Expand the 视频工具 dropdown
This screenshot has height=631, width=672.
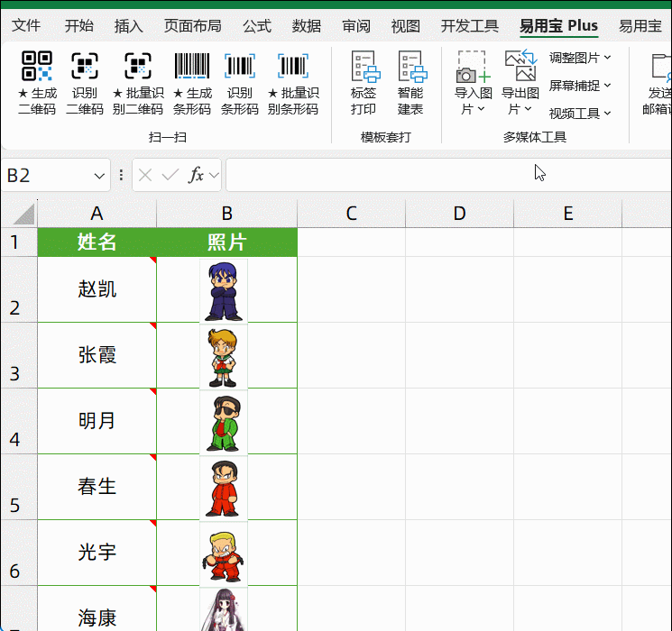point(580,114)
